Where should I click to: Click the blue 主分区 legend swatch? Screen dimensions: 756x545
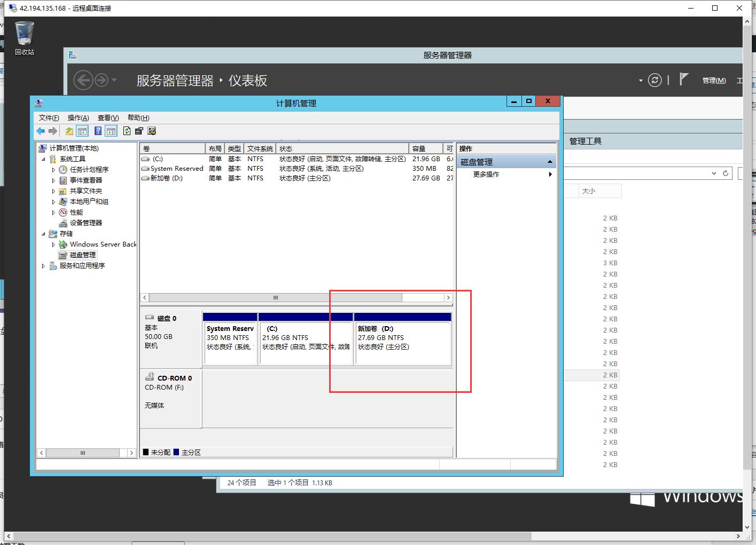176,452
